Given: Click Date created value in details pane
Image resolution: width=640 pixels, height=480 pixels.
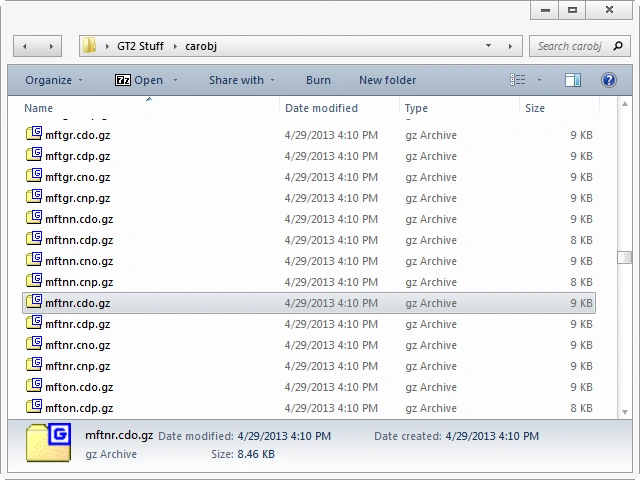Looking at the screenshot, I should pyautogui.click(x=492, y=436).
